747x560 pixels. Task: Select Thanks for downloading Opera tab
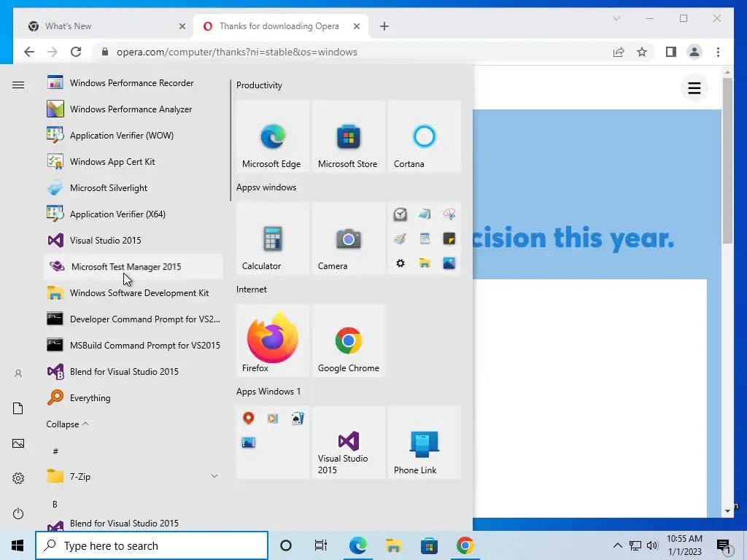coord(281,26)
